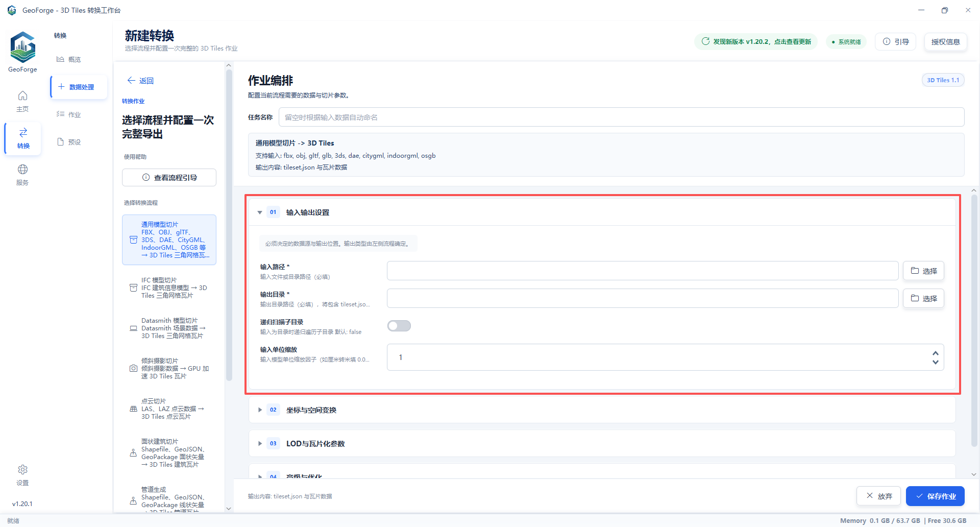
Task: Click the 系统就绪 status badge
Action: [x=846, y=42]
